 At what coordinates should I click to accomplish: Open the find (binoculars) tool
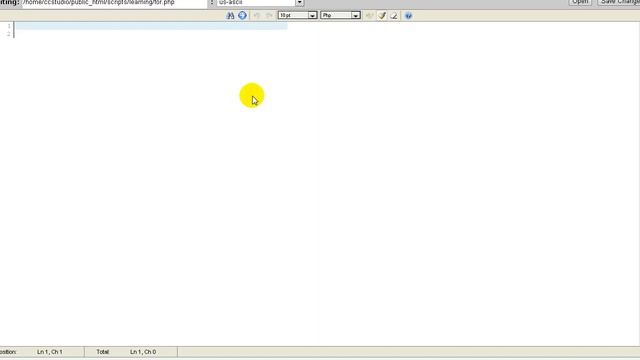(x=230, y=16)
